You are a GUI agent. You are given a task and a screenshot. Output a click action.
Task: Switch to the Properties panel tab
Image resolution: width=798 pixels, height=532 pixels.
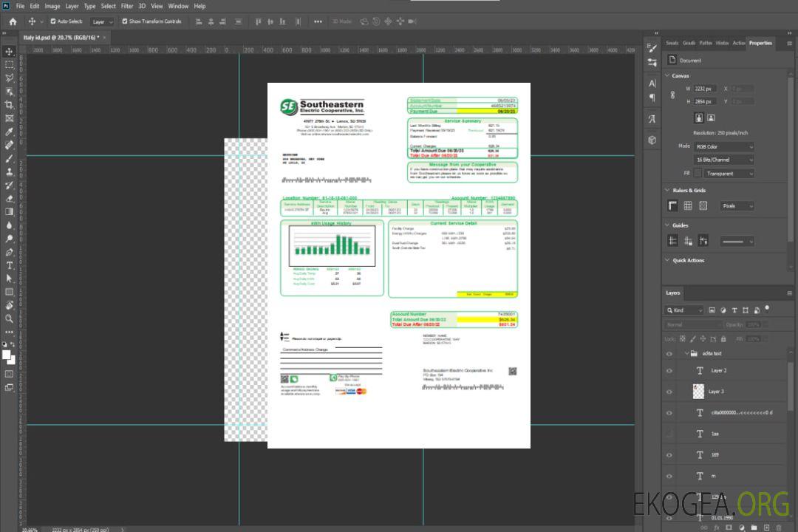tap(760, 43)
